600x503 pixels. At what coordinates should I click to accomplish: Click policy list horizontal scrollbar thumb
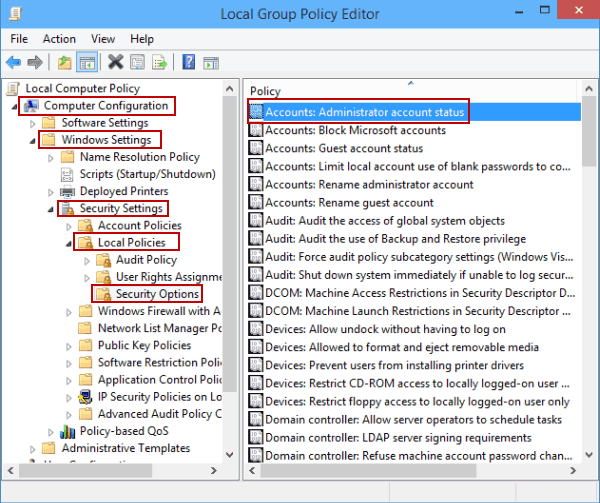[x=368, y=470]
